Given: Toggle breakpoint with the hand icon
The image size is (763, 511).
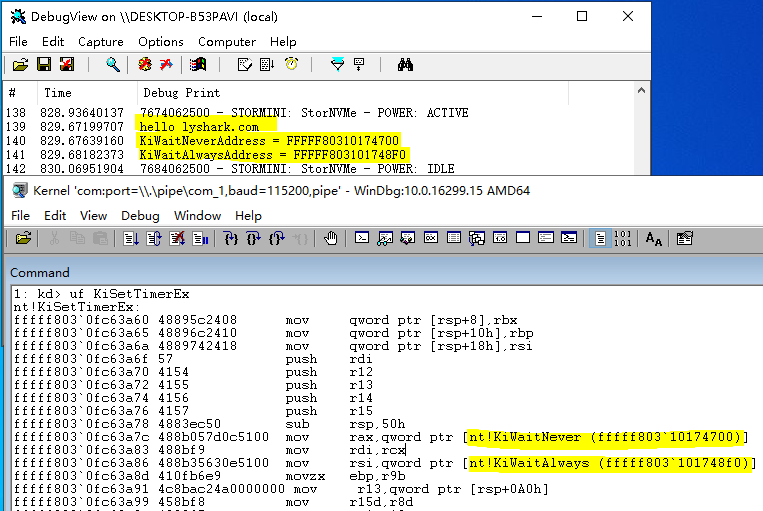Looking at the screenshot, I should click(331, 238).
